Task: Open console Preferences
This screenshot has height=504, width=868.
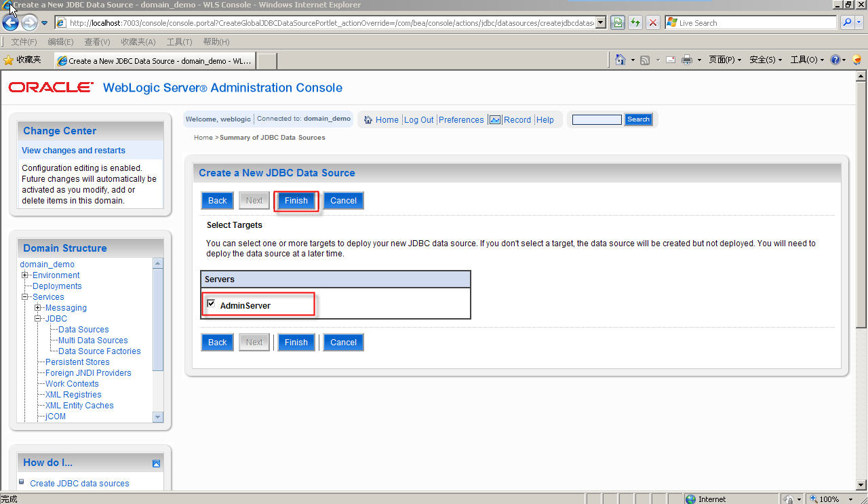Action: pos(461,120)
